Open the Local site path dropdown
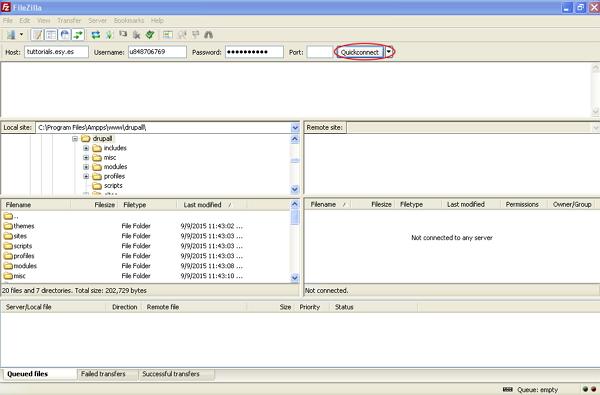This screenshot has height=395, width=600. (x=295, y=127)
